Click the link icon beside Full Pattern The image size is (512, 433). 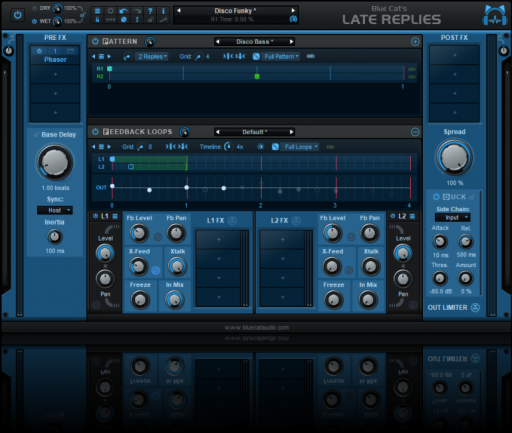click(310, 56)
